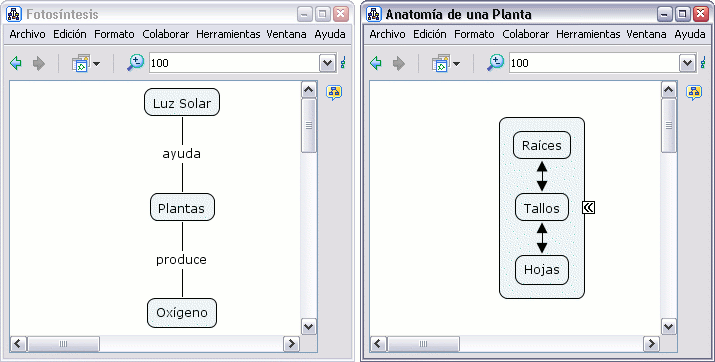Click the vertical scrollbar down arrow in Fotosíntesis

[x=309, y=326]
